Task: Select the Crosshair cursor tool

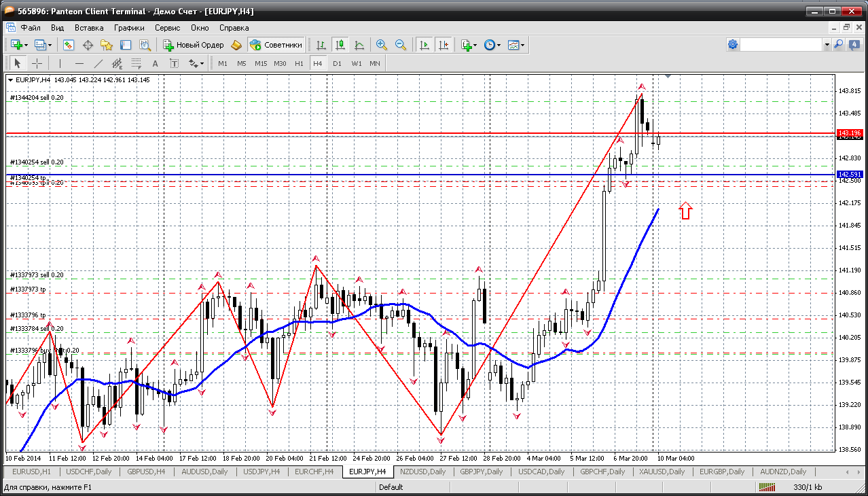Action: pyautogui.click(x=37, y=63)
